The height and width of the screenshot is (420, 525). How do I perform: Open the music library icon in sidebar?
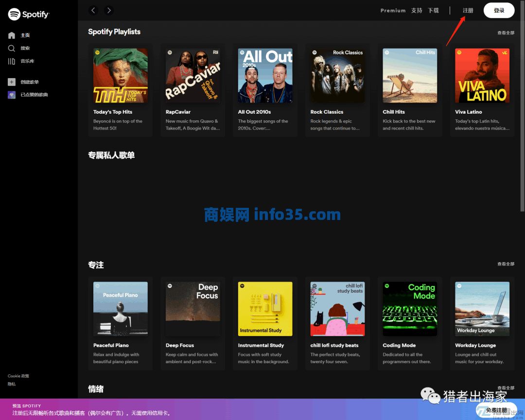pyautogui.click(x=11, y=61)
